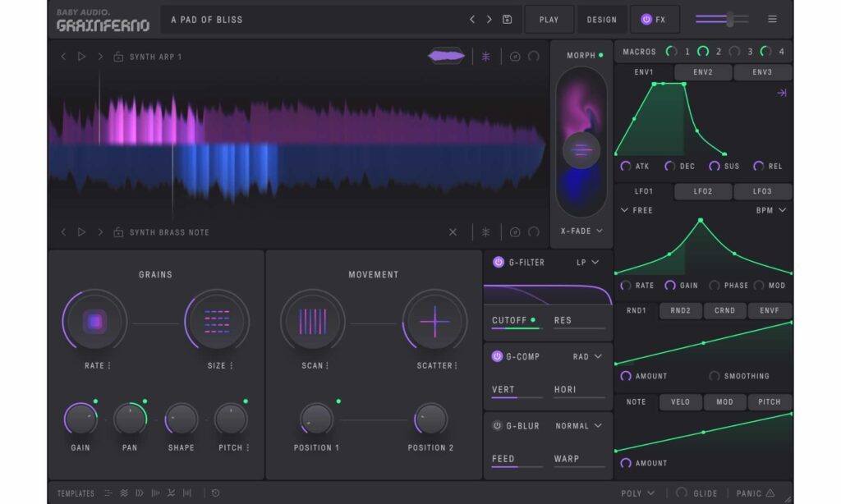Trigger the Panic warning icon

770,493
